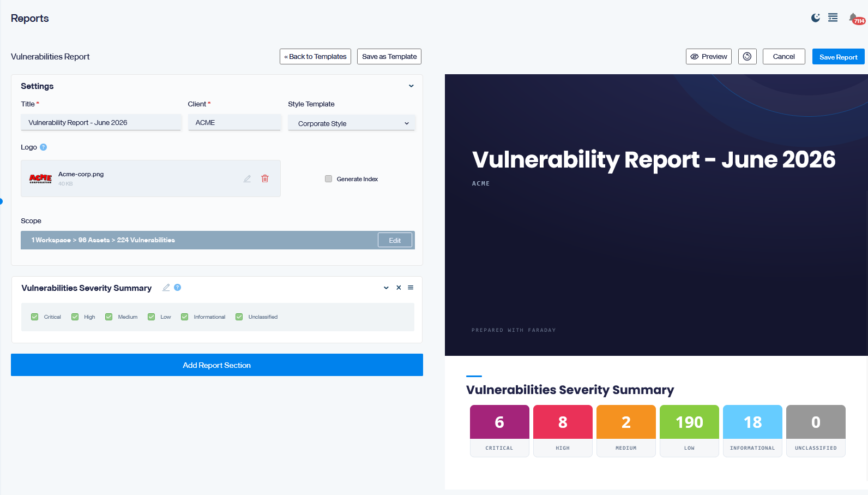
Task: Uncheck the Unclassified severity checkbox
Action: [239, 317]
